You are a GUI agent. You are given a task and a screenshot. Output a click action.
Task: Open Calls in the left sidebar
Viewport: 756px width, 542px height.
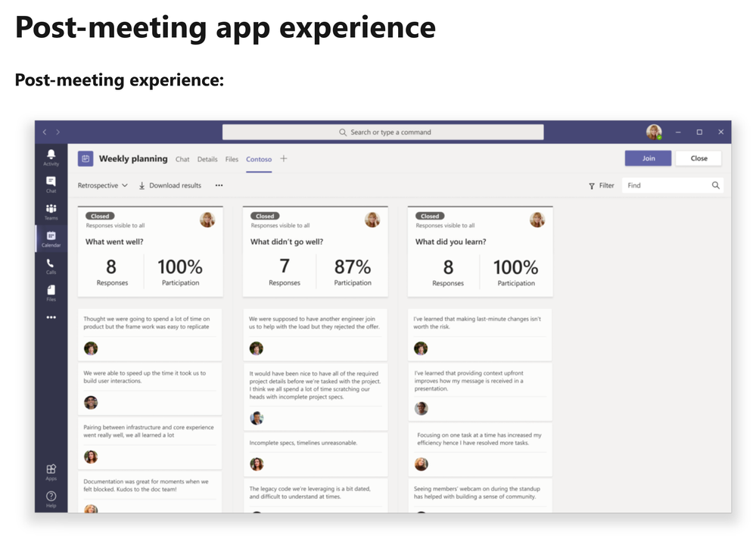point(51,266)
